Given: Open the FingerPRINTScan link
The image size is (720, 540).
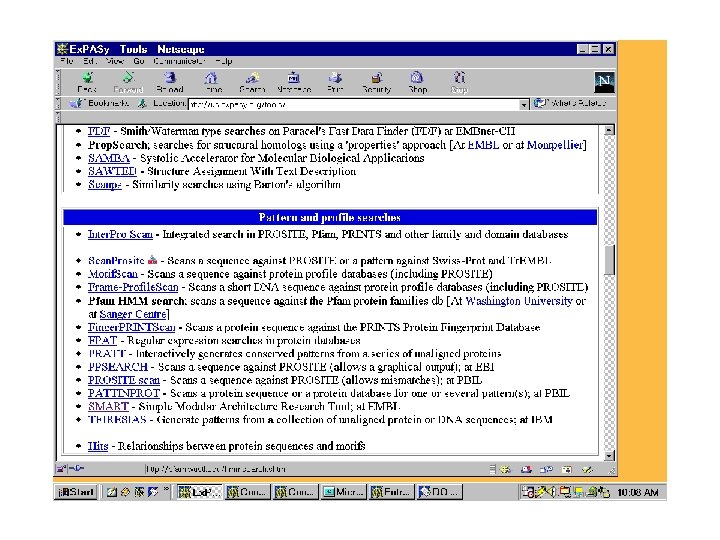Looking at the screenshot, I should (131, 327).
